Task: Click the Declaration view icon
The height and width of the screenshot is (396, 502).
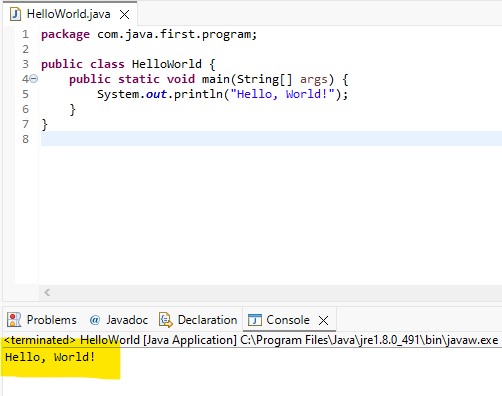Action: (166, 320)
